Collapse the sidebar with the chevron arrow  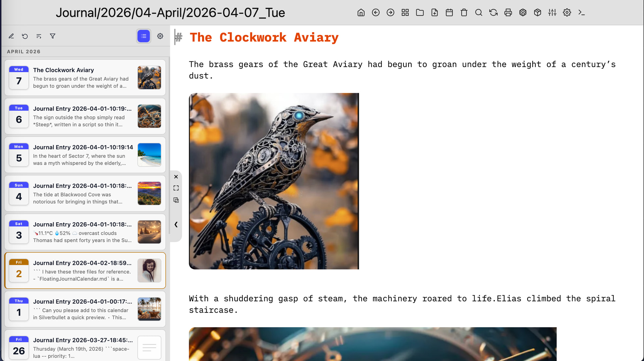[176, 225]
